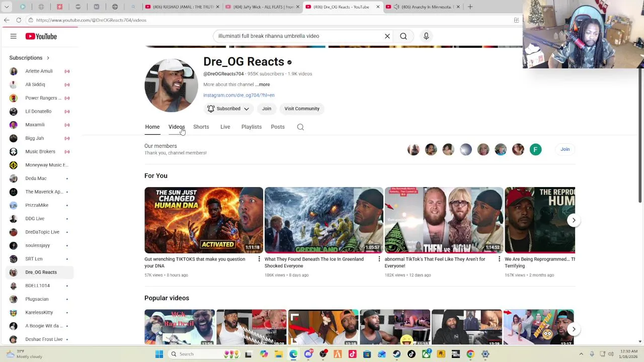Open Lil Donatello subscription

coord(38,112)
